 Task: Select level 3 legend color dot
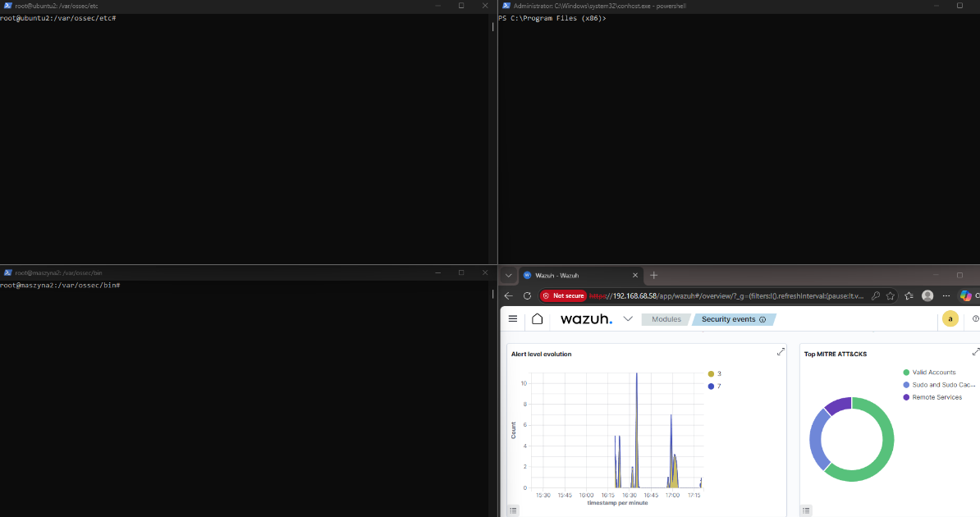(x=711, y=374)
